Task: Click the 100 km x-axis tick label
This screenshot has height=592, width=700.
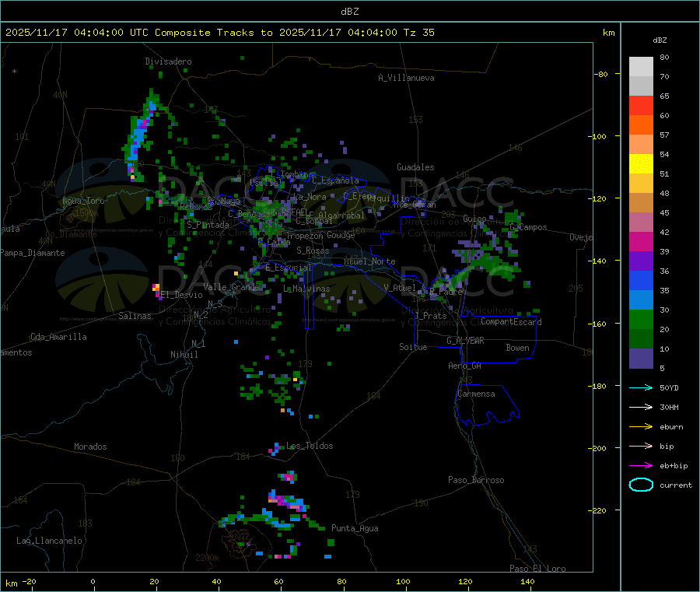Action: pos(403,581)
